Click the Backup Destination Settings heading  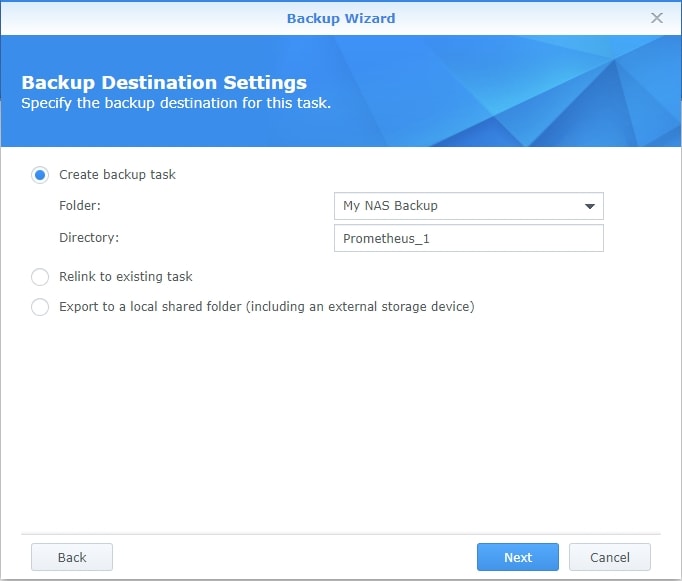[x=164, y=82]
